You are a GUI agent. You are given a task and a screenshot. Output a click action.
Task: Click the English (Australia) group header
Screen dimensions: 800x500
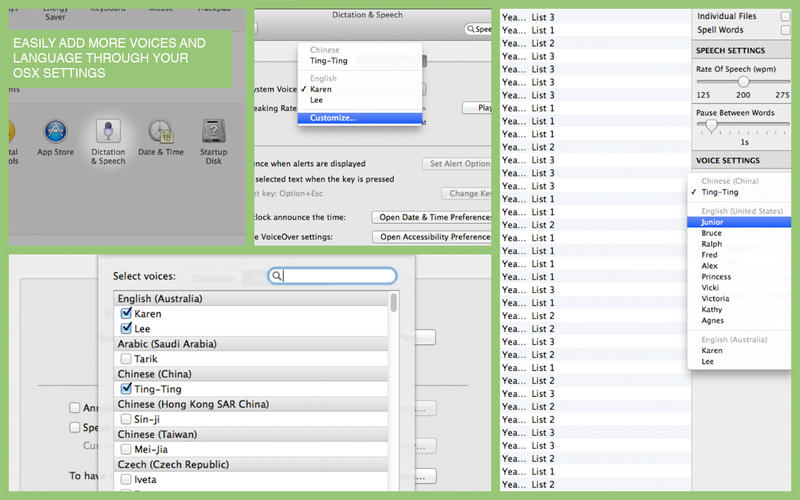pyautogui.click(x=251, y=298)
